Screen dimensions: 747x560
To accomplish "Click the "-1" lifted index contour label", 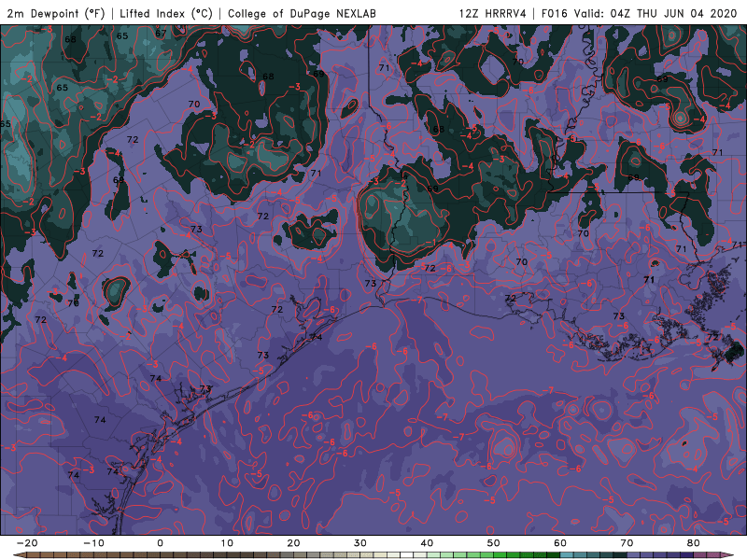I will (x=430, y=243).
